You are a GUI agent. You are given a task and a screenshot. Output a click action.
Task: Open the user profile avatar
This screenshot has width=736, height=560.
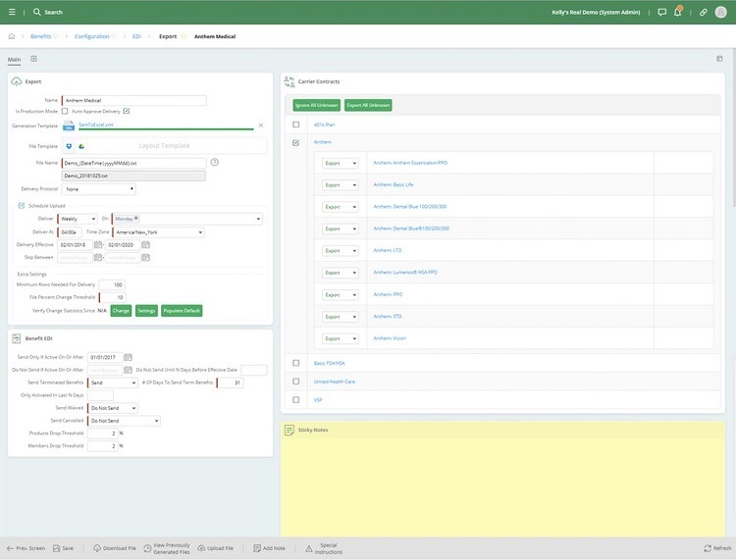721,12
